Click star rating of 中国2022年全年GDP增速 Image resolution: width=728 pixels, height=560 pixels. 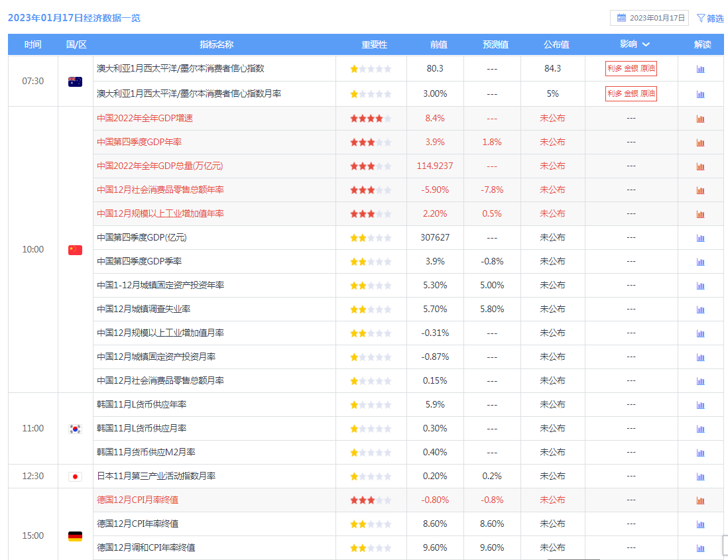[371, 119]
